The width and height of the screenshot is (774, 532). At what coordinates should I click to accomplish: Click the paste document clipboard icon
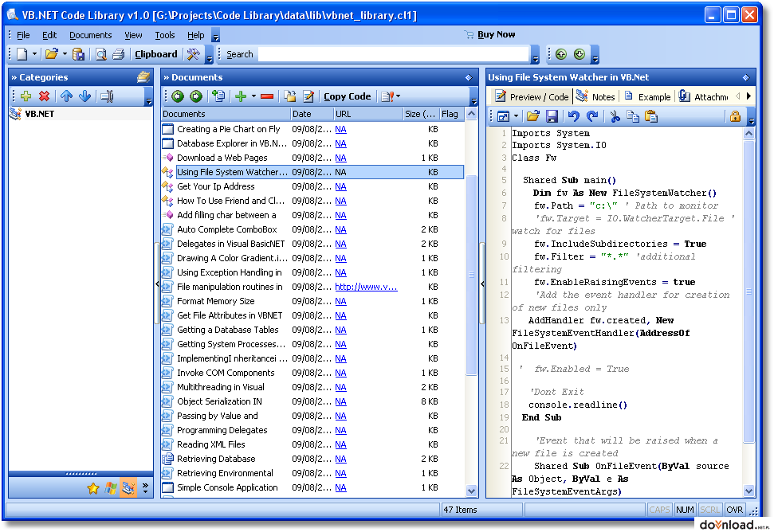pyautogui.click(x=290, y=96)
